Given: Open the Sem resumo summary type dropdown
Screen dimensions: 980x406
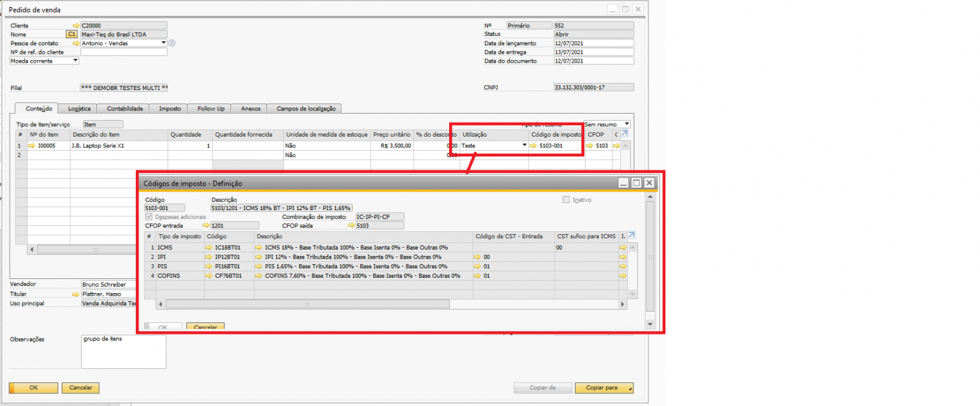Looking at the screenshot, I should pos(627,124).
